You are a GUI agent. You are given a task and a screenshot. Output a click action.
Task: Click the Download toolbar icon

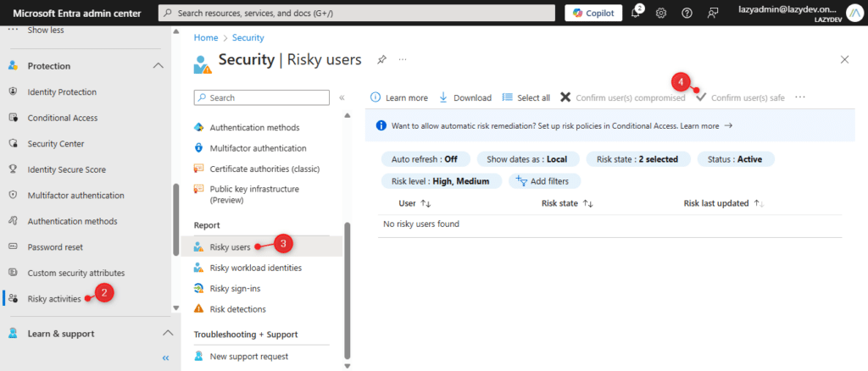point(444,97)
